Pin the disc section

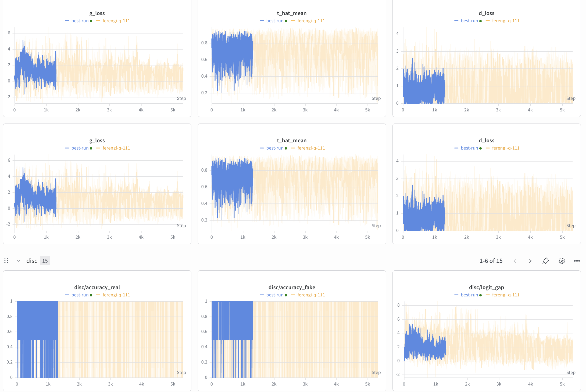click(545, 261)
